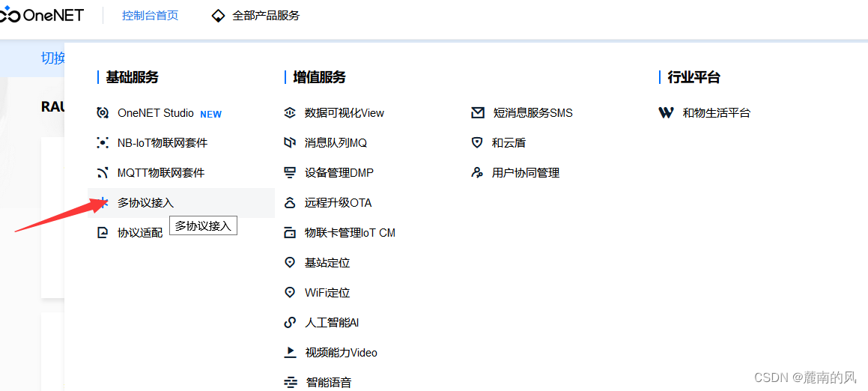Select 多协议接入 menu entry
Image resolution: width=868 pixels, height=391 pixels.
coord(181,203)
